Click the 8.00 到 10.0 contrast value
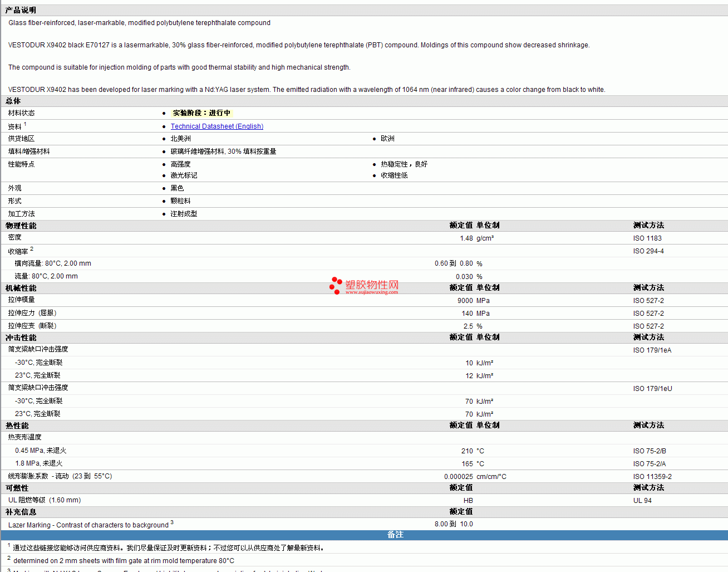The height and width of the screenshot is (572, 728). click(454, 524)
